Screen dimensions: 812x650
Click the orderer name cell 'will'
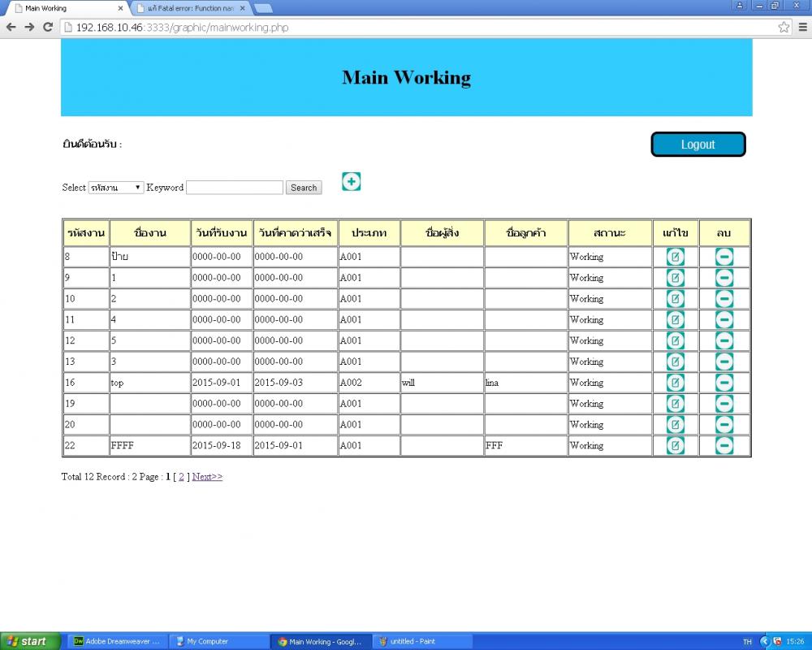[x=442, y=383]
